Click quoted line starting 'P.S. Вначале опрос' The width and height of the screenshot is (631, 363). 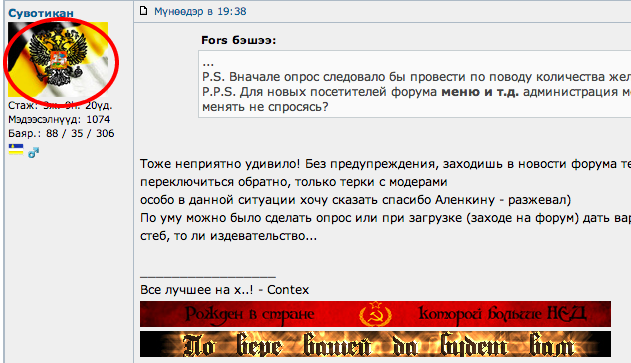(417, 76)
